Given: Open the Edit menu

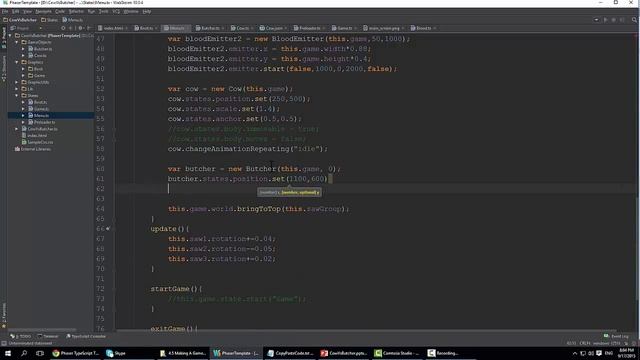Looking at the screenshot, I should [16, 11].
